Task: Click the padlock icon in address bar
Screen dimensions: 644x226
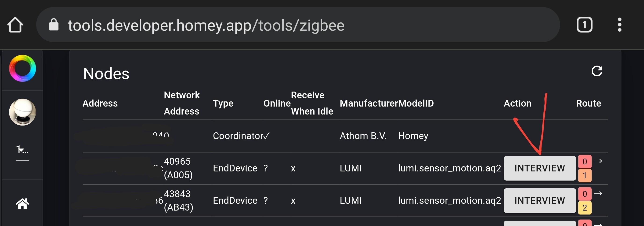Action: (54, 25)
